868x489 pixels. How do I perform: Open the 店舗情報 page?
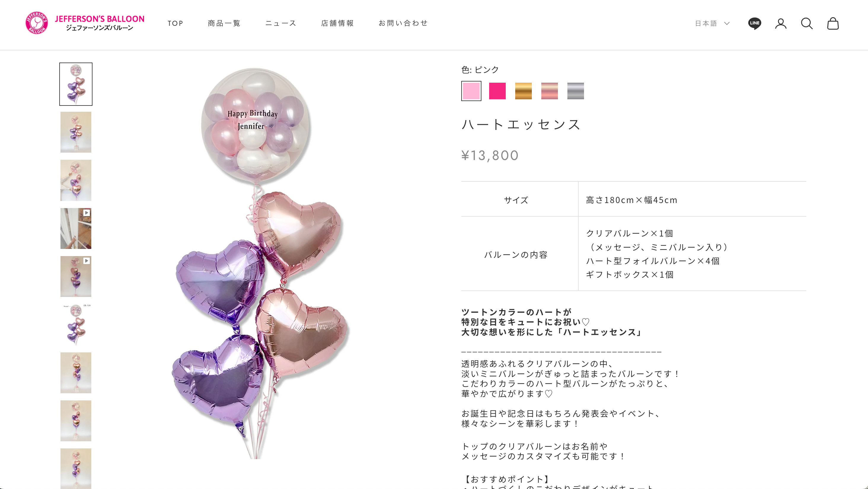(337, 23)
